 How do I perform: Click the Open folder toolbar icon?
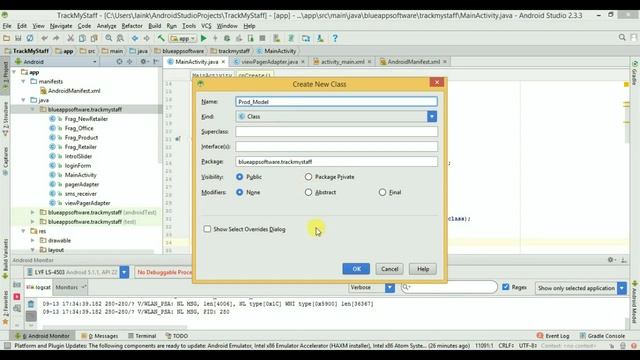(x=7, y=38)
